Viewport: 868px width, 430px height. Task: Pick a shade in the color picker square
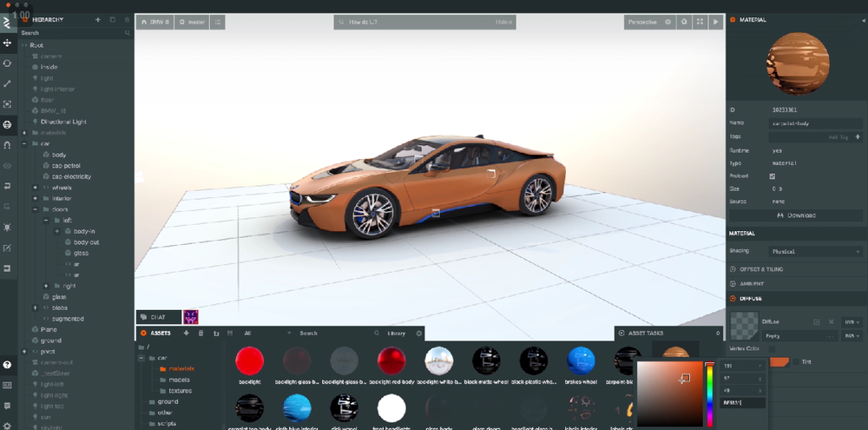tap(670, 394)
